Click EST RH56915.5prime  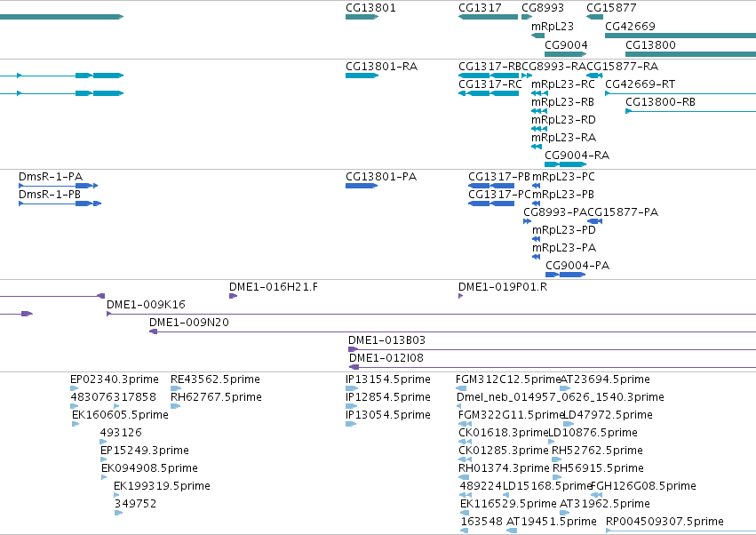coord(557,477)
